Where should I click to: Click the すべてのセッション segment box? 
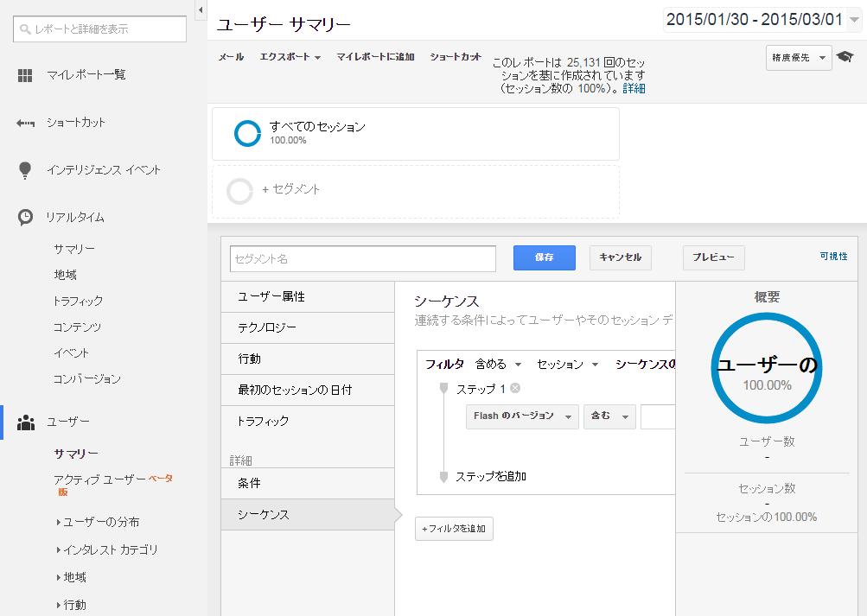coord(416,134)
